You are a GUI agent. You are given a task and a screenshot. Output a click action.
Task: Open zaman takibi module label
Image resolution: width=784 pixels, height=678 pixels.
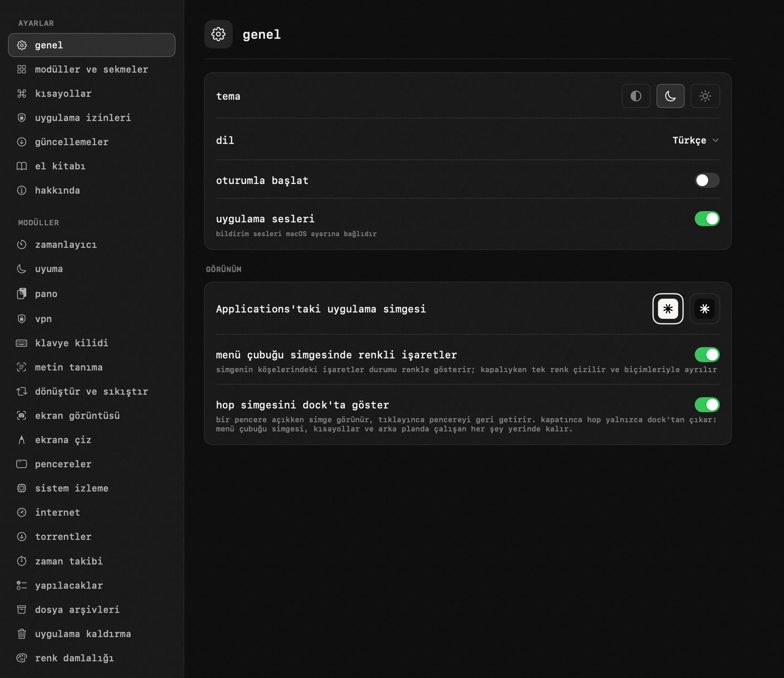pos(69,561)
